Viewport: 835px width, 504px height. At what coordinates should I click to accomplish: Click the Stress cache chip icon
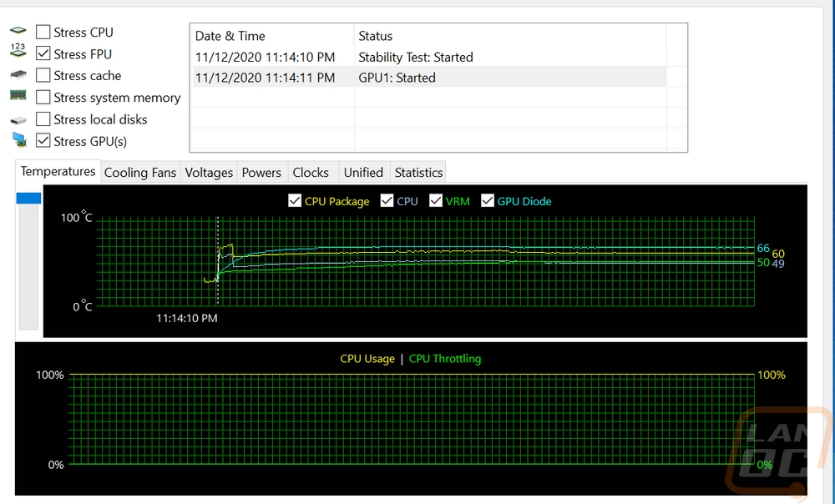click(x=18, y=75)
